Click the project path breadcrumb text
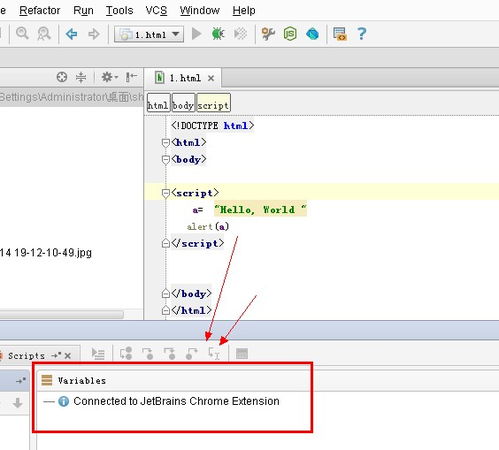Image resolution: width=499 pixels, height=450 pixels. 72,97
